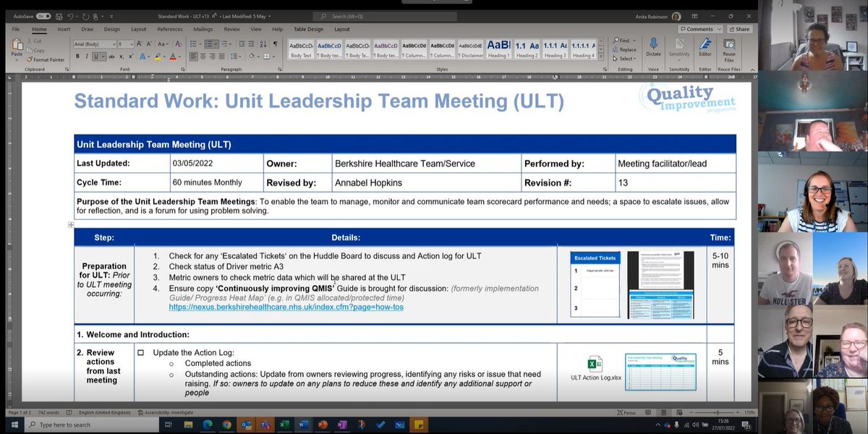Toggle Underline formatting

coord(97,56)
